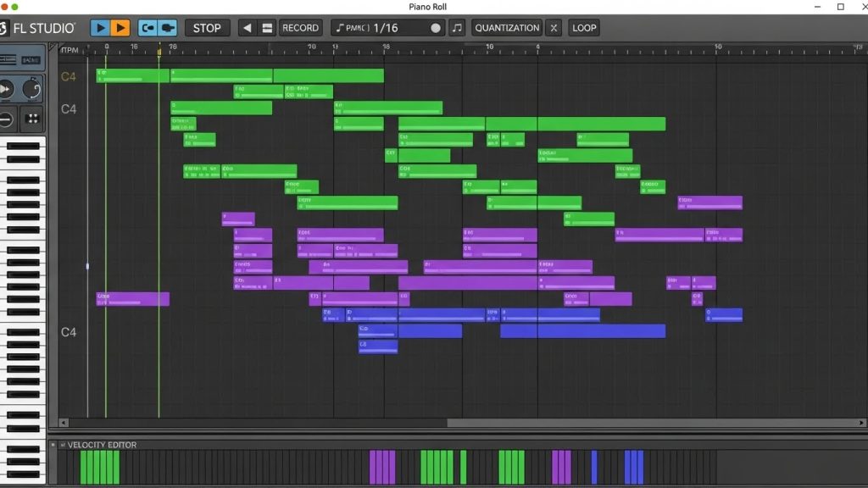Image resolution: width=868 pixels, height=488 pixels.
Task: Click the TPM label above the ruler
Action: [x=68, y=49]
